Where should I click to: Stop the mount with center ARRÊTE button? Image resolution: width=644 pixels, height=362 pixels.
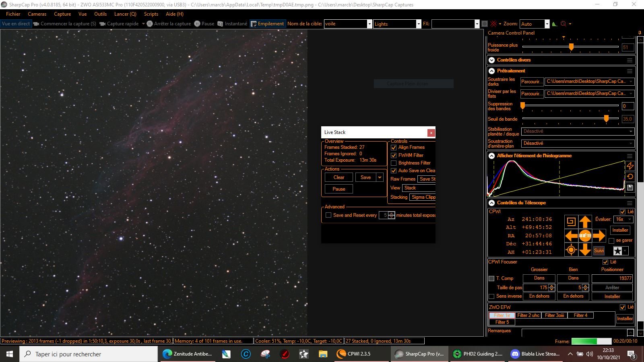coord(585,236)
